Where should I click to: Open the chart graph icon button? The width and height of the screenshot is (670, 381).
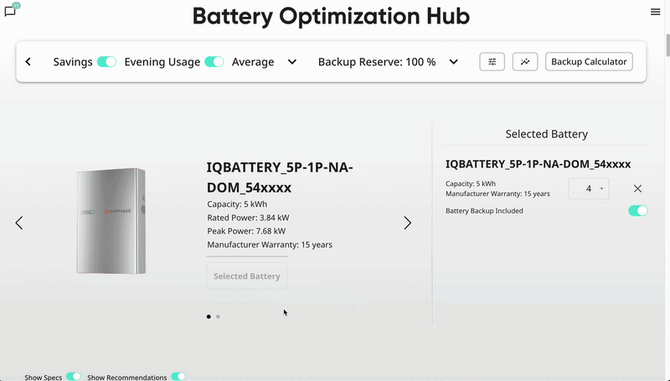525,62
